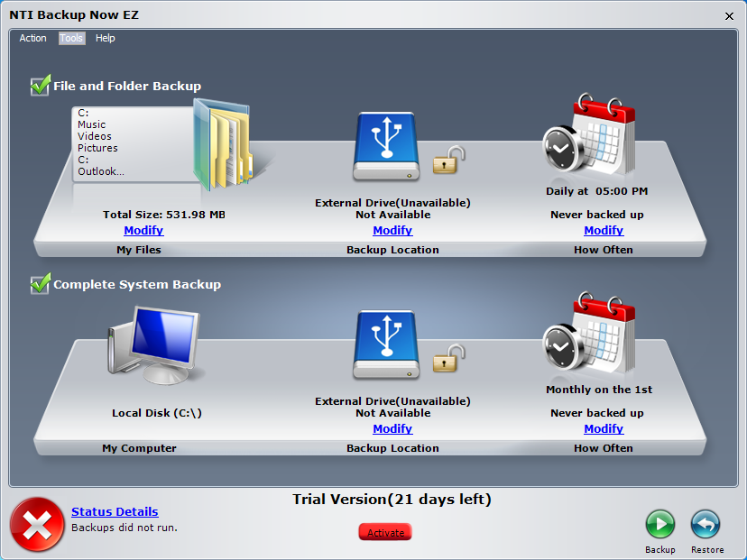Click the file list box showing Music, Videos
Screen dimensions: 747x560
coord(134,143)
